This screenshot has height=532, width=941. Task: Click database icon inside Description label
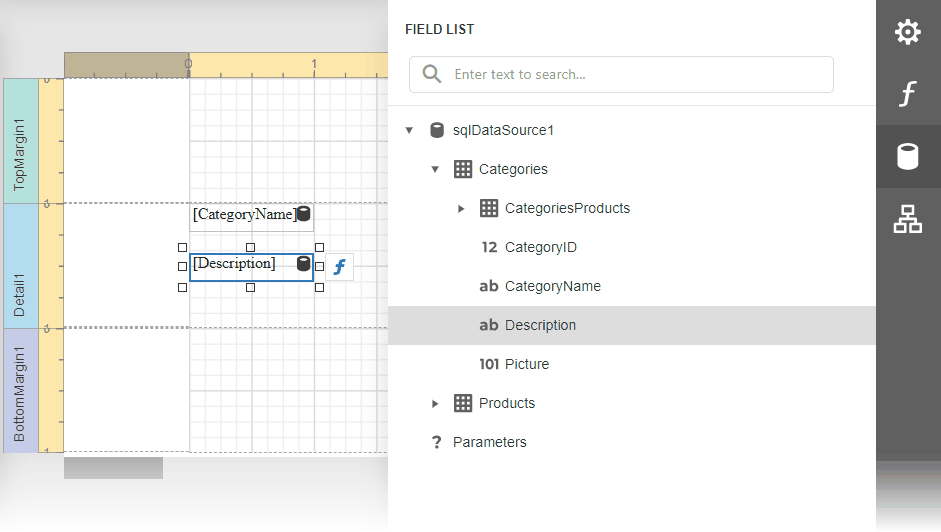[x=303, y=264]
